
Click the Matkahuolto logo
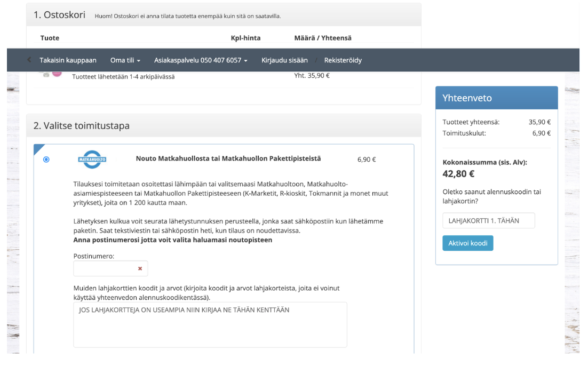92,158
